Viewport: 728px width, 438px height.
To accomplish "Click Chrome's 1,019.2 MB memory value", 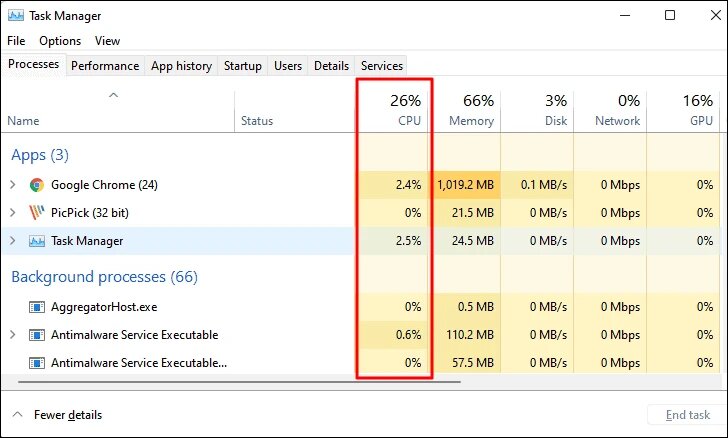I will pos(466,185).
